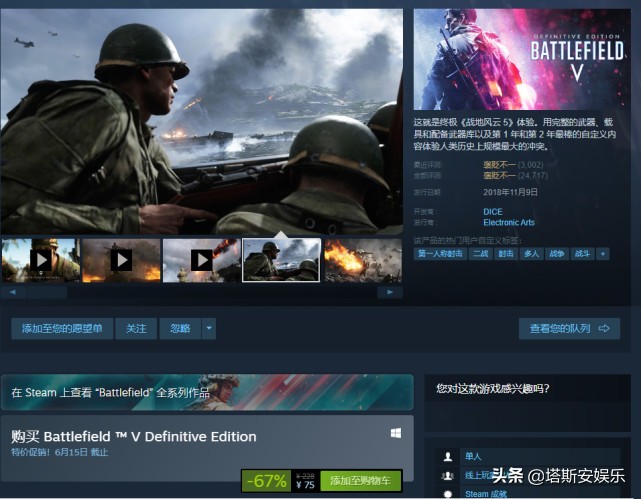Play the first video thumbnail with palm trees
This screenshot has height=499, width=641.
point(40,260)
